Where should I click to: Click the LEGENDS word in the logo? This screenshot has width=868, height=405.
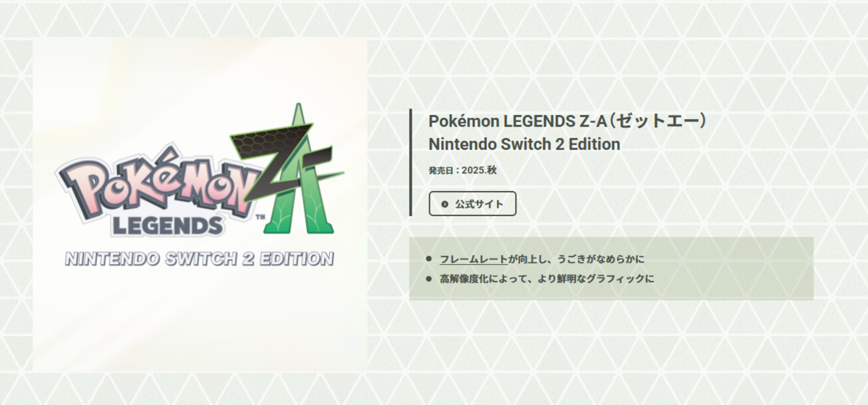(166, 225)
